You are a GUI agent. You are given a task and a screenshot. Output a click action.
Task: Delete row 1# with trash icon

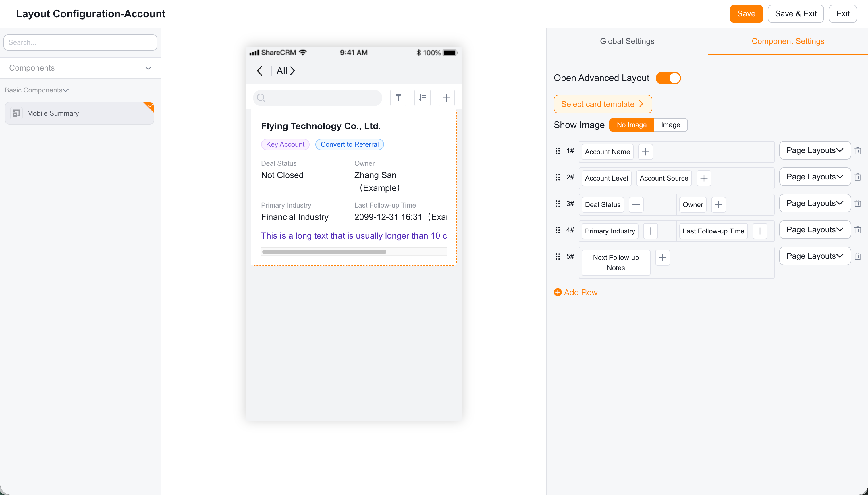coord(857,151)
